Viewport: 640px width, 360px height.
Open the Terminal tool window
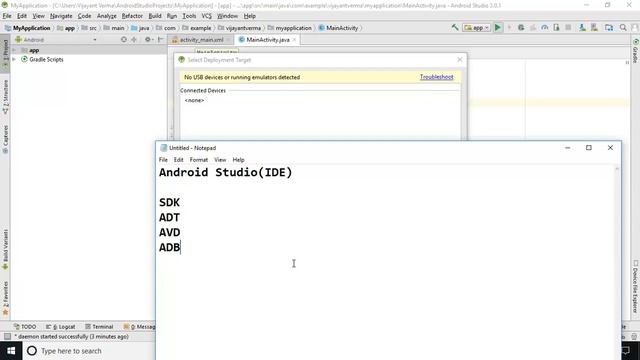coord(99,327)
